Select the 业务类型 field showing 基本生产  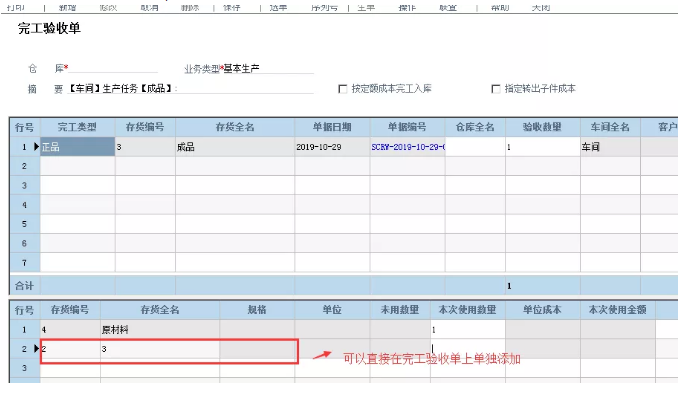point(268,69)
